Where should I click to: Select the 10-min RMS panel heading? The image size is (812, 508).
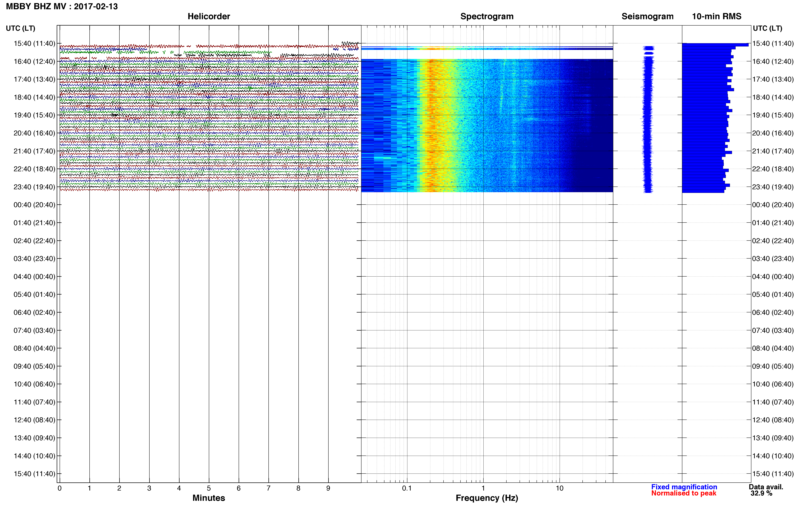click(x=717, y=16)
